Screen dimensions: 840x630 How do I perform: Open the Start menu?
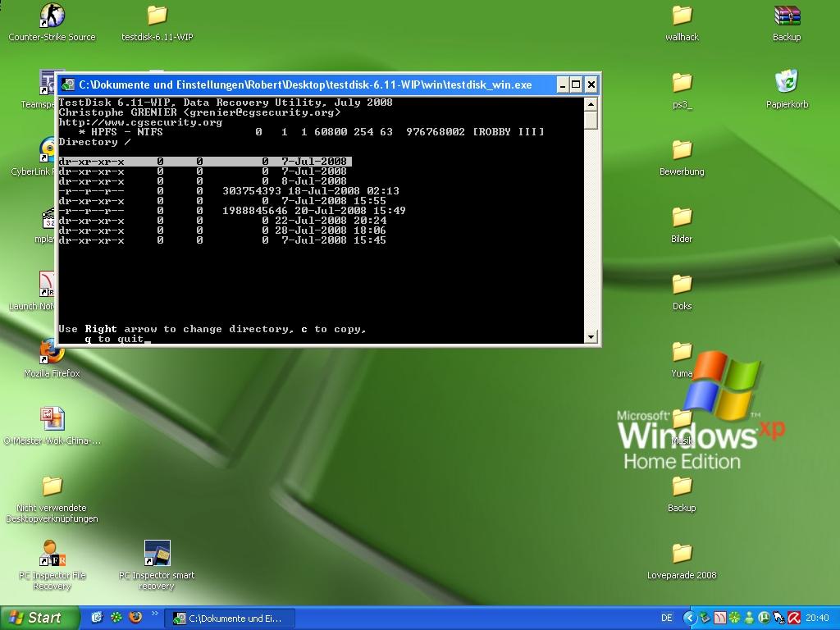39,618
